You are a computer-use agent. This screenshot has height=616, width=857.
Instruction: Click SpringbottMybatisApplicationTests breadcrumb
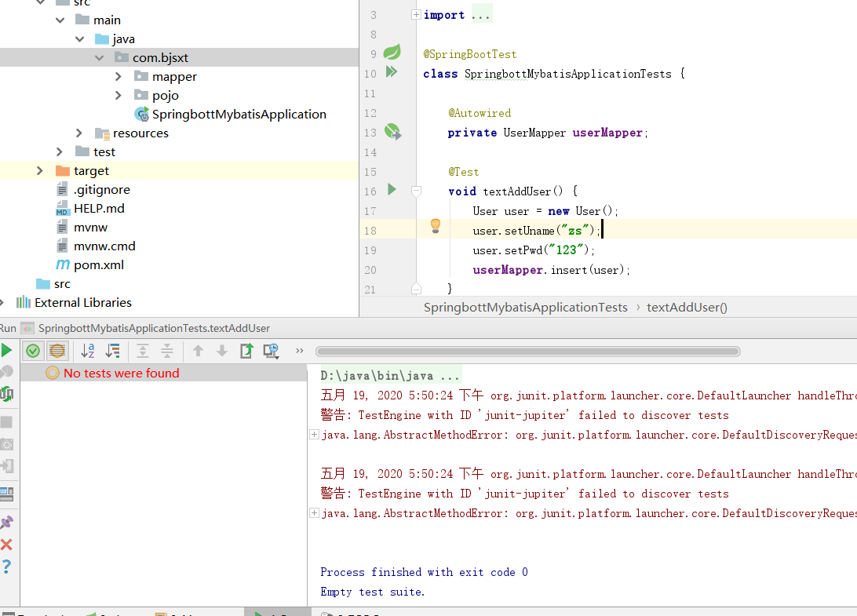(x=525, y=307)
